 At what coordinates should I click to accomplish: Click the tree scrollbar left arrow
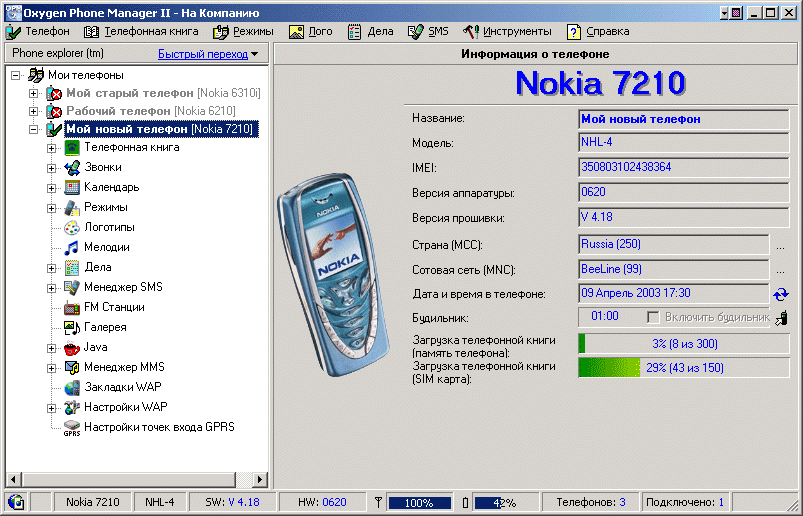coord(13,480)
